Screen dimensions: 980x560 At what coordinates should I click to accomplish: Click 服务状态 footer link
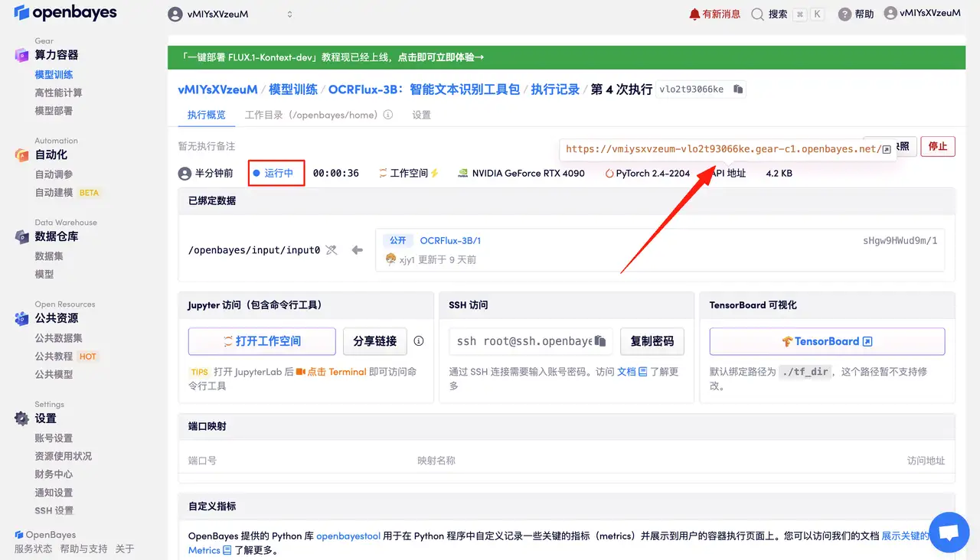point(33,549)
